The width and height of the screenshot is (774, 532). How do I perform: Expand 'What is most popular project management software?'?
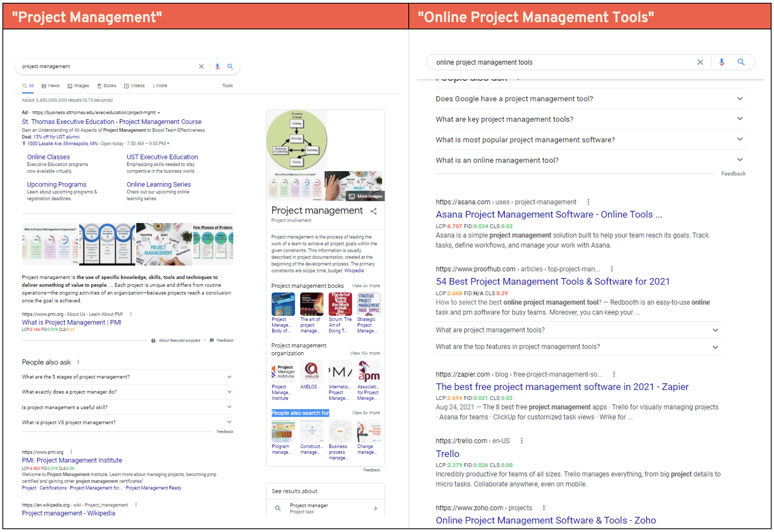pyautogui.click(x=590, y=140)
